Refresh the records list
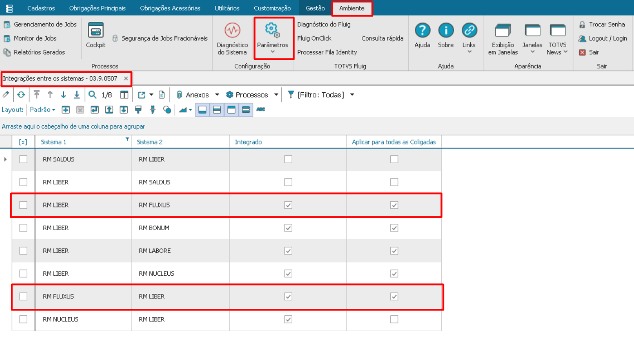Image resolution: width=634 pixels, height=364 pixels. [x=21, y=95]
